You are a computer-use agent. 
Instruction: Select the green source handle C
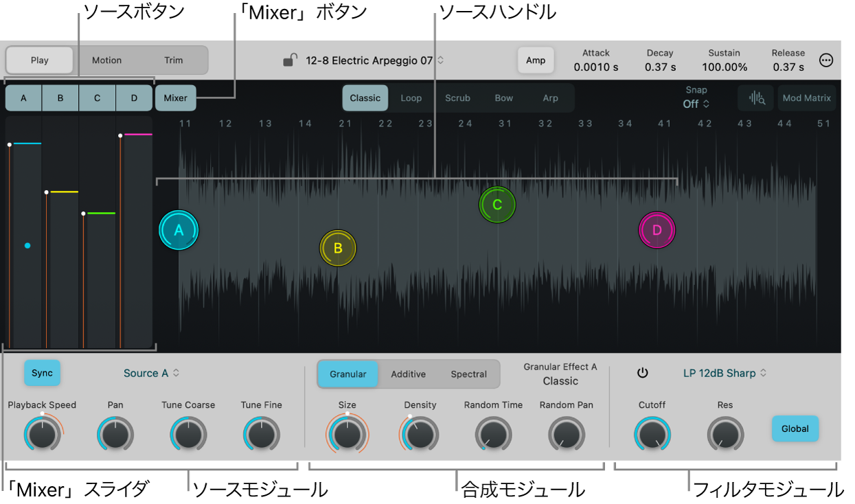tap(497, 204)
